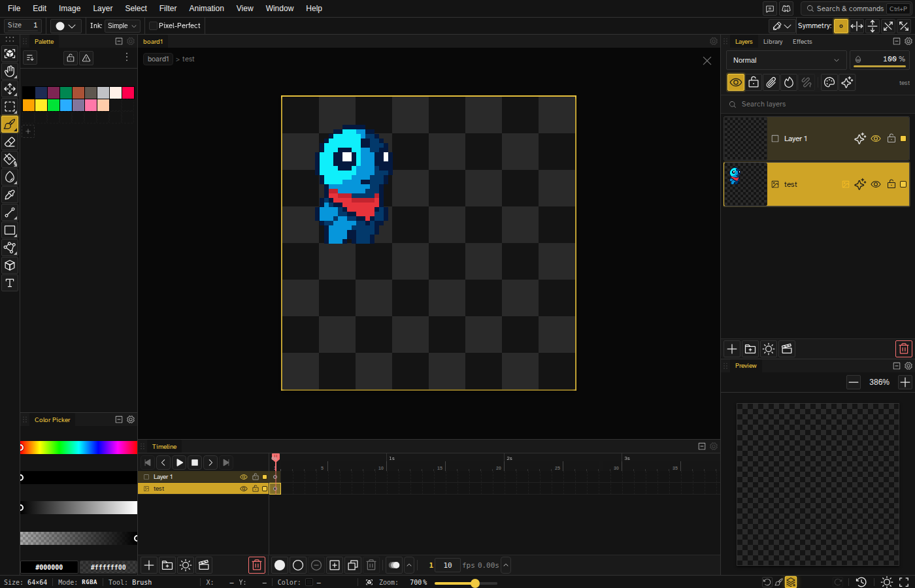
Task: Lock Layer 1 in Layers panel
Action: (x=891, y=139)
